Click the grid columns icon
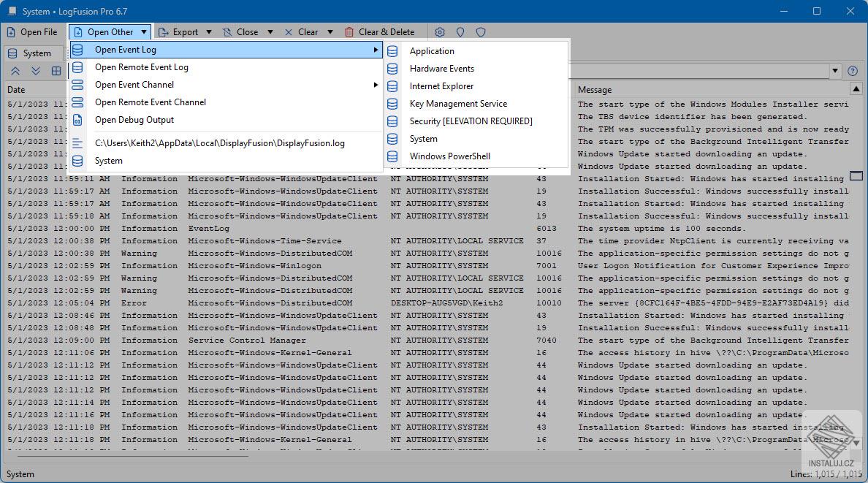This screenshot has width=868, height=483. (56, 71)
